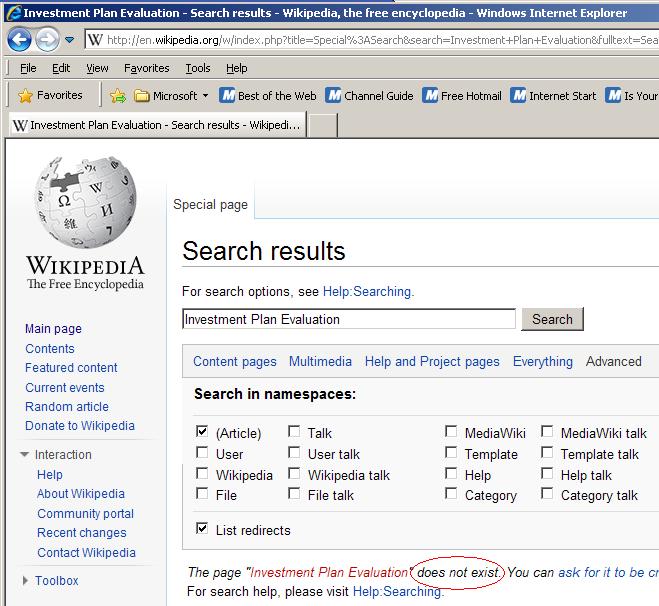Open the Donate to Wikipedia link

pyautogui.click(x=80, y=426)
